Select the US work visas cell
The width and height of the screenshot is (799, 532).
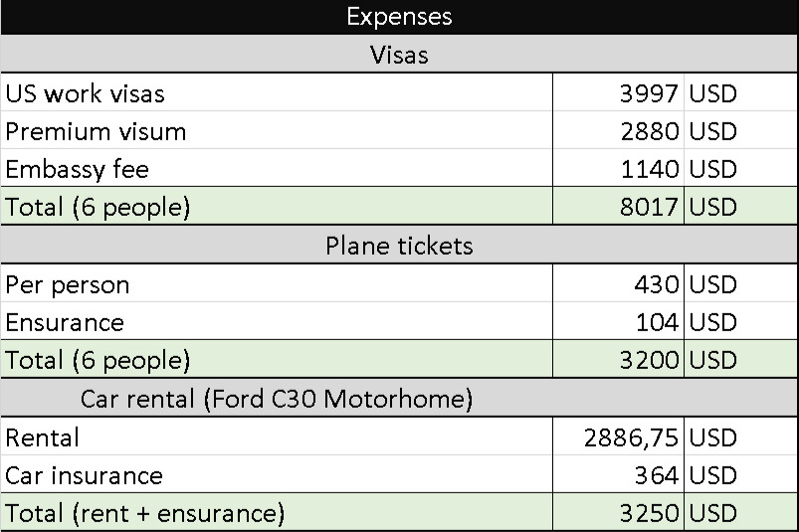coord(277,92)
